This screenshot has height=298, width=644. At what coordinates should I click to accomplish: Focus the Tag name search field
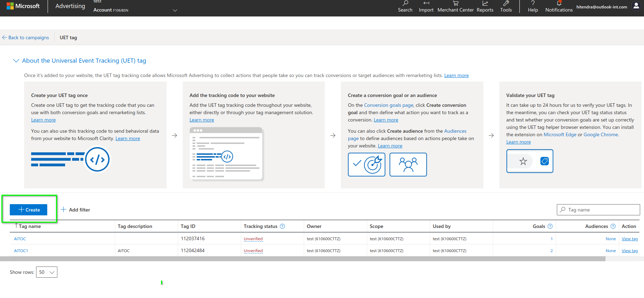(x=598, y=210)
